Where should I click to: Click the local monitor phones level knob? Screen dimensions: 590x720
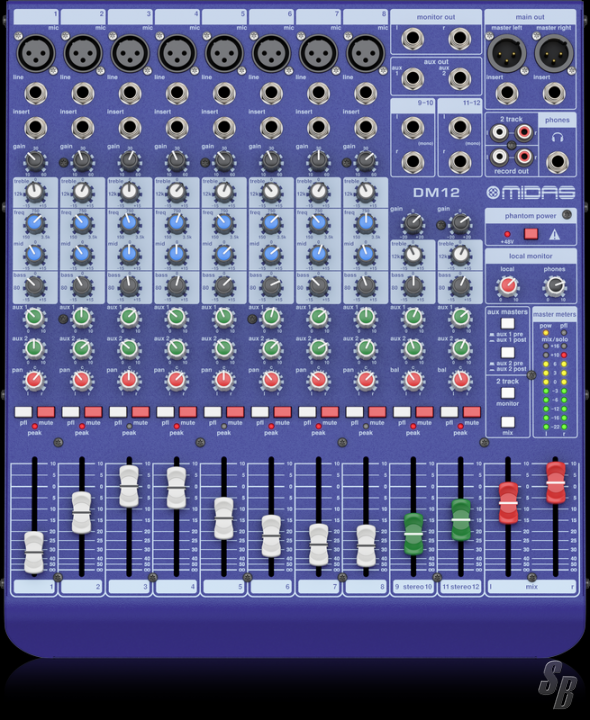555,287
